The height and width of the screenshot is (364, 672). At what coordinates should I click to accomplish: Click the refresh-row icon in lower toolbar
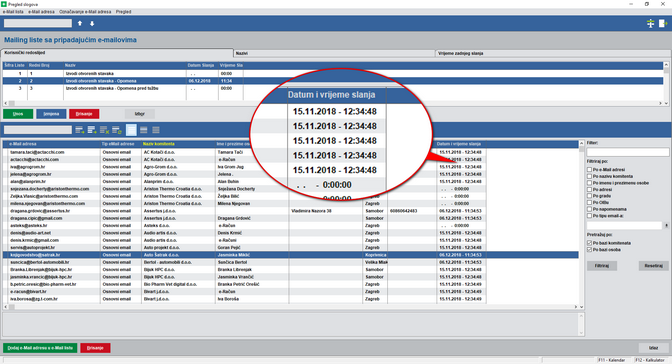point(117,130)
